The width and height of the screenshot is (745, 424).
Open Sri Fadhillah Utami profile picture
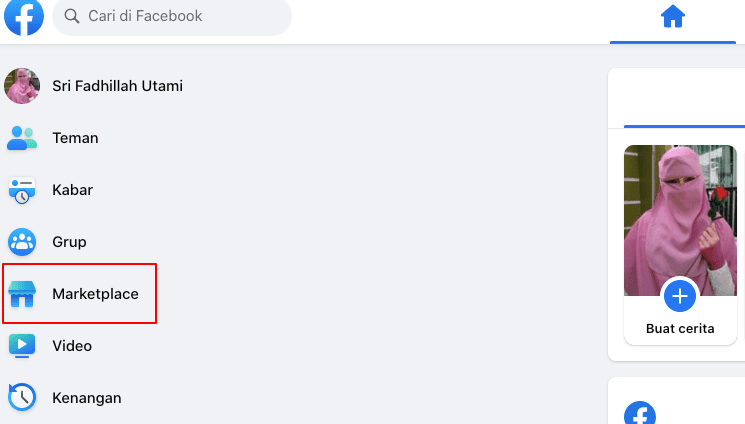tap(22, 86)
